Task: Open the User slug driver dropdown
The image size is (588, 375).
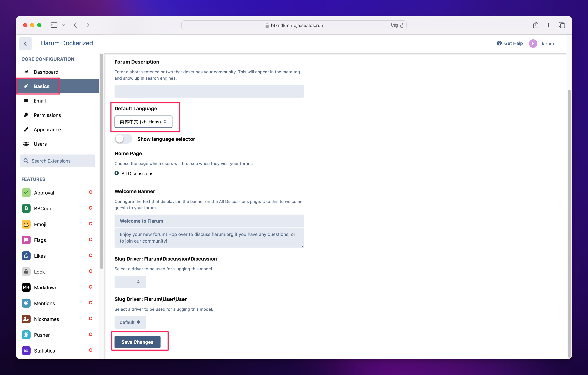Action: click(x=130, y=322)
